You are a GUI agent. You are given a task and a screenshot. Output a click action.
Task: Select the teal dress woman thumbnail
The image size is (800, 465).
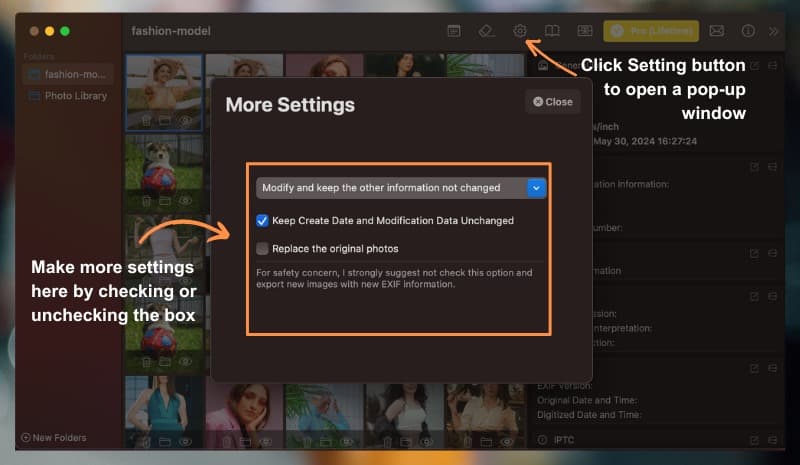164,412
